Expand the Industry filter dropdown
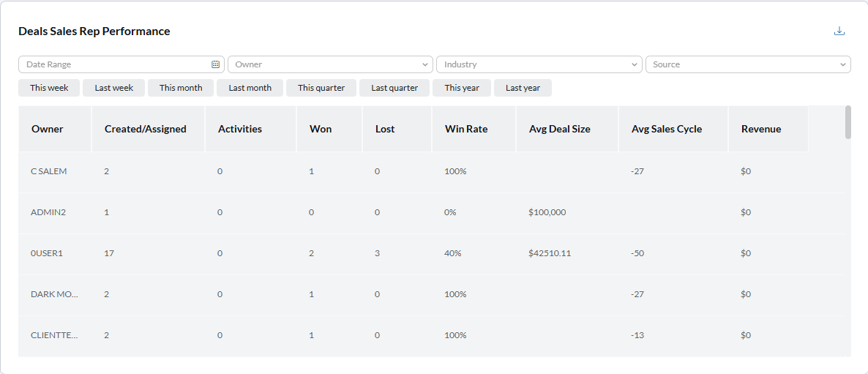 pyautogui.click(x=539, y=64)
